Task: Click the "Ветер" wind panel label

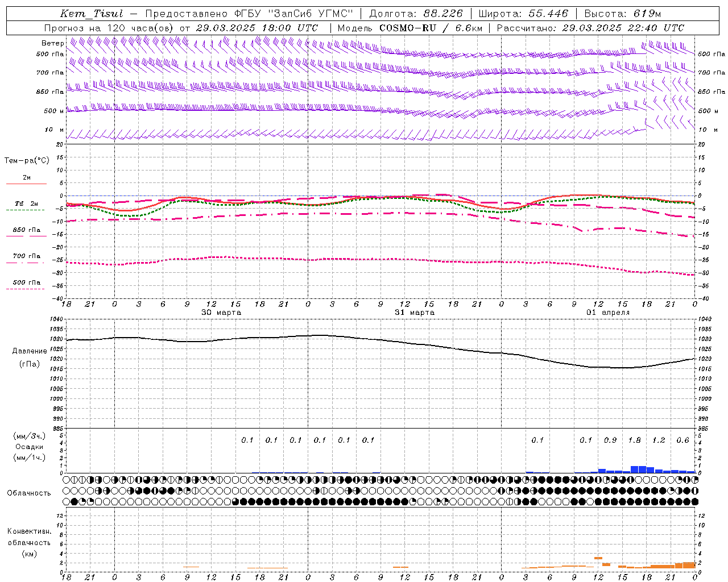Action: pyautogui.click(x=52, y=43)
